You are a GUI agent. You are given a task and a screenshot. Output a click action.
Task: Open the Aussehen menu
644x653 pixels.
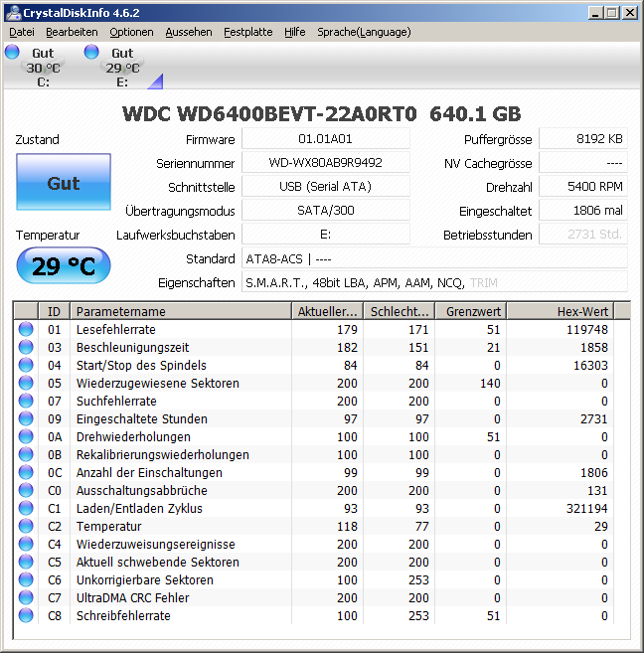pos(189,32)
